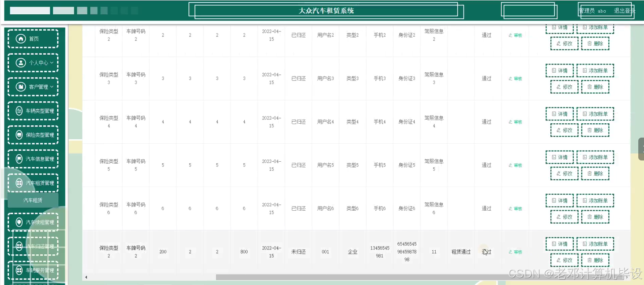Click the 修改 pencil icon in 用户名5 row

tap(559, 174)
